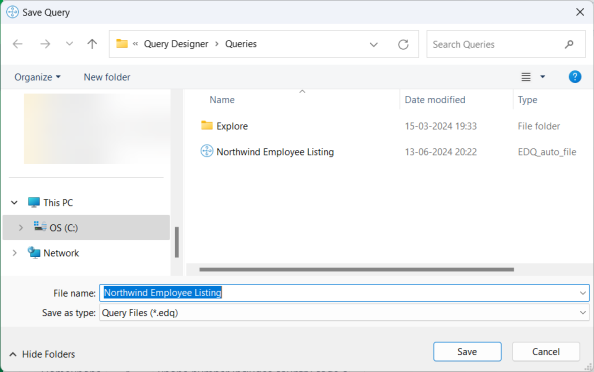594x372 pixels.
Task: Click the Network icon
Action: click(x=34, y=252)
